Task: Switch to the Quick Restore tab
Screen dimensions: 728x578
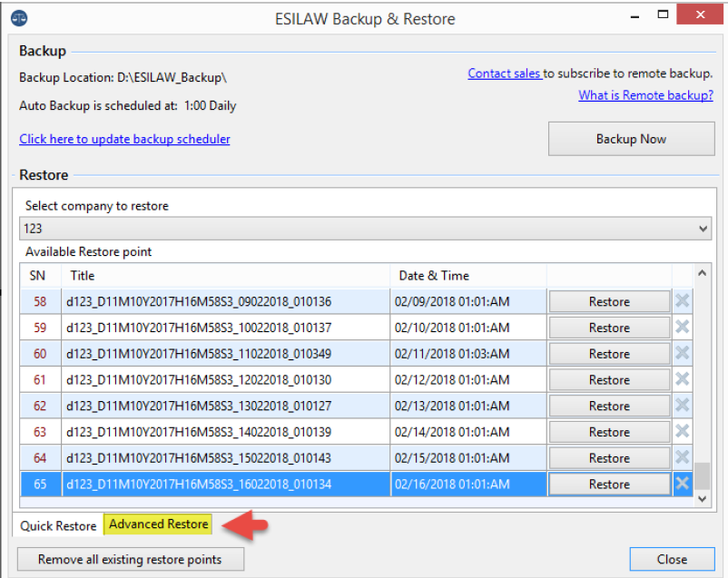Action: (x=58, y=525)
